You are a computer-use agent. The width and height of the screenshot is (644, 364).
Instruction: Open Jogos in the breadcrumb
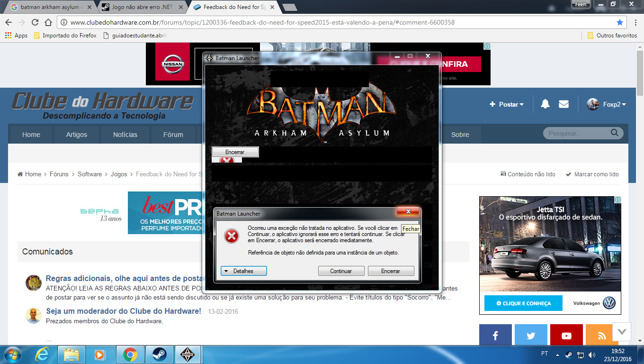119,174
